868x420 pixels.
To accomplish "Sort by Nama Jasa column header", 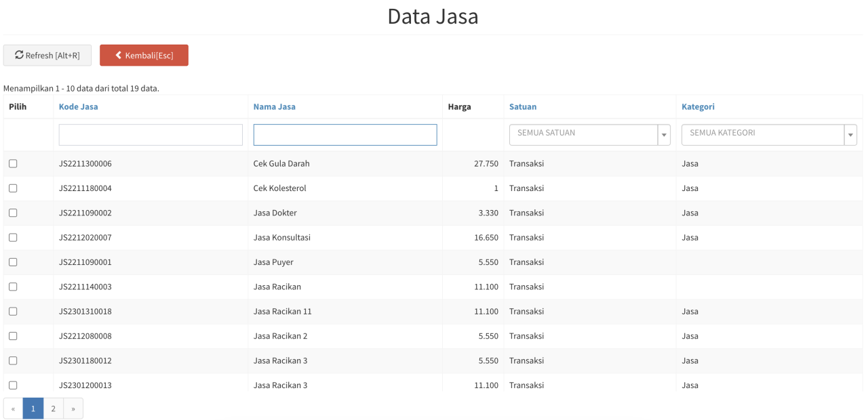I will tap(275, 106).
